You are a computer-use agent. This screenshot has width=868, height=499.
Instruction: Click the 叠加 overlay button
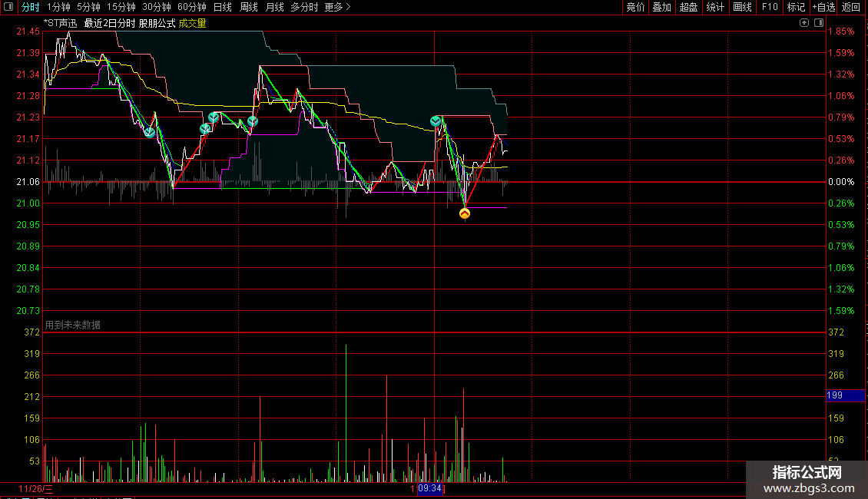click(x=662, y=7)
